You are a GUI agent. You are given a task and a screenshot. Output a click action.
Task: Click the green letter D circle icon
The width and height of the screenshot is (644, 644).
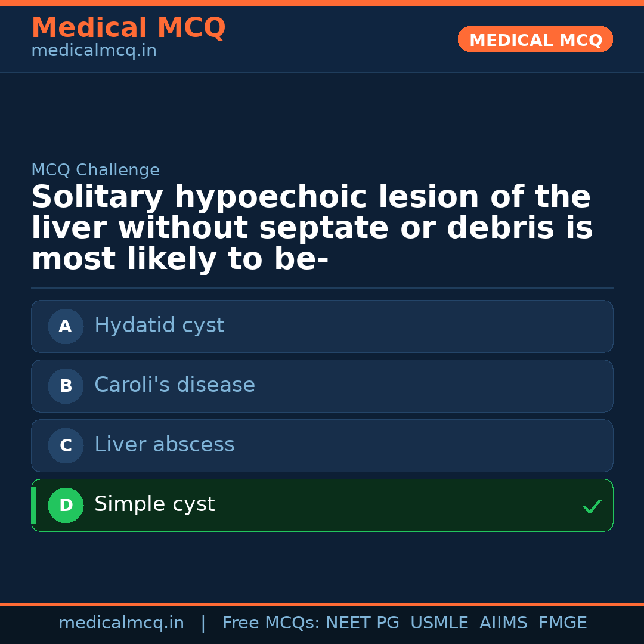click(66, 505)
